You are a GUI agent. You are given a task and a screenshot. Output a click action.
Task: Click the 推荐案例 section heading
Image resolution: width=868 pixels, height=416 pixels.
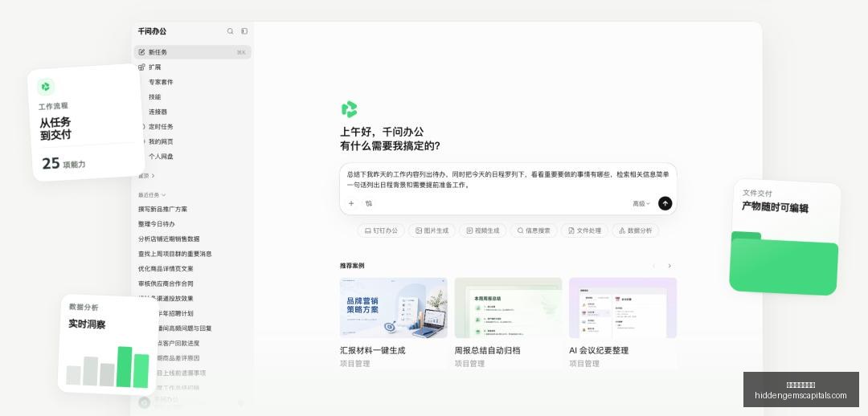pos(352,266)
